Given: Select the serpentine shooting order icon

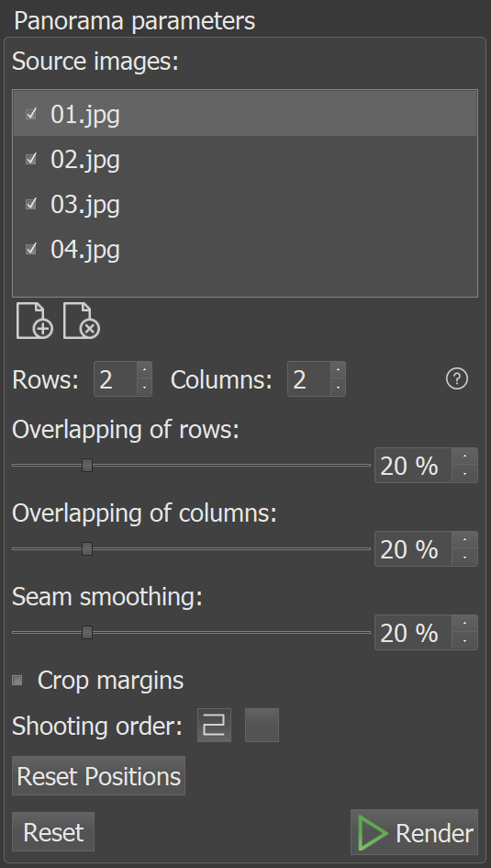Looking at the screenshot, I should [x=215, y=726].
